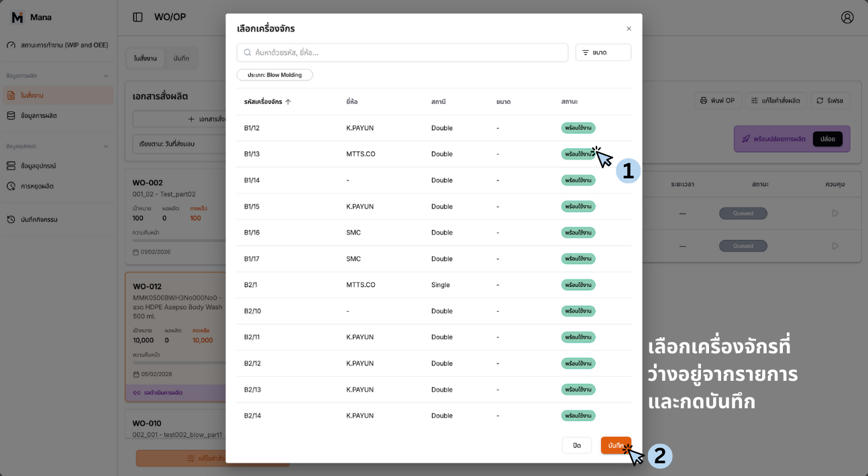
Task: Collapse the ข้อมูลการผลิต sidebar section
Action: [105, 76]
